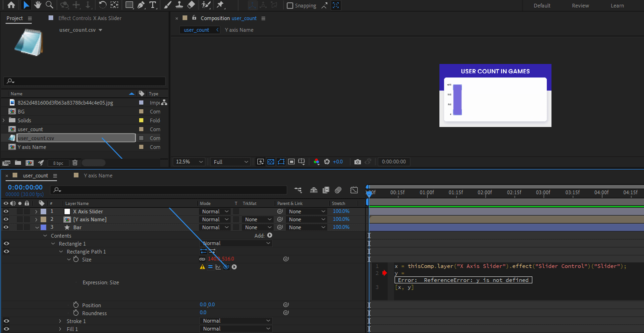Select the Rectangle shape tool

point(129,5)
